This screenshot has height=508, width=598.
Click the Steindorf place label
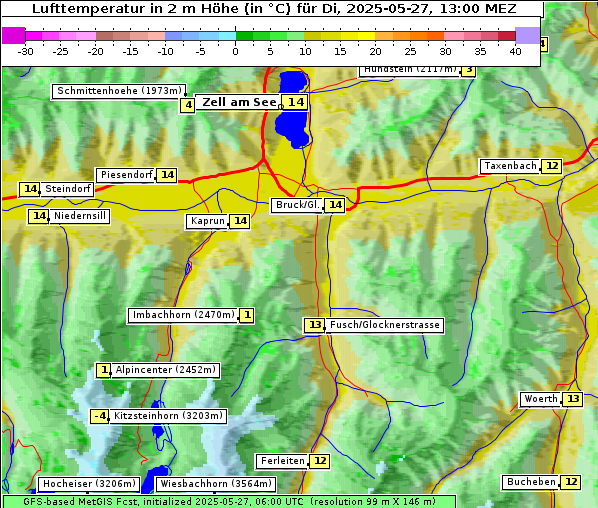pos(67,189)
